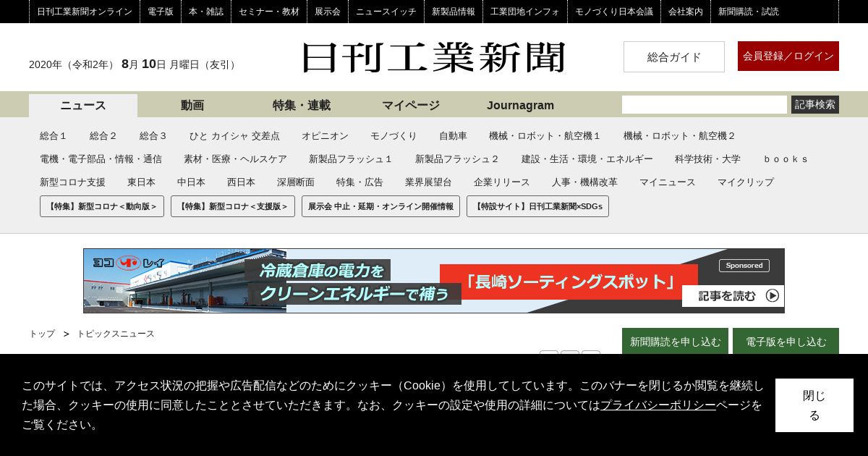
Task: Open 展示会 中止・延期・オンライン開催情報 button
Action: [x=380, y=206]
